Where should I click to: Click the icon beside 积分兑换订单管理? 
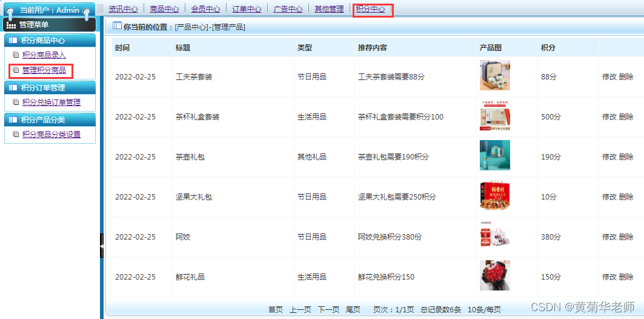pos(16,102)
